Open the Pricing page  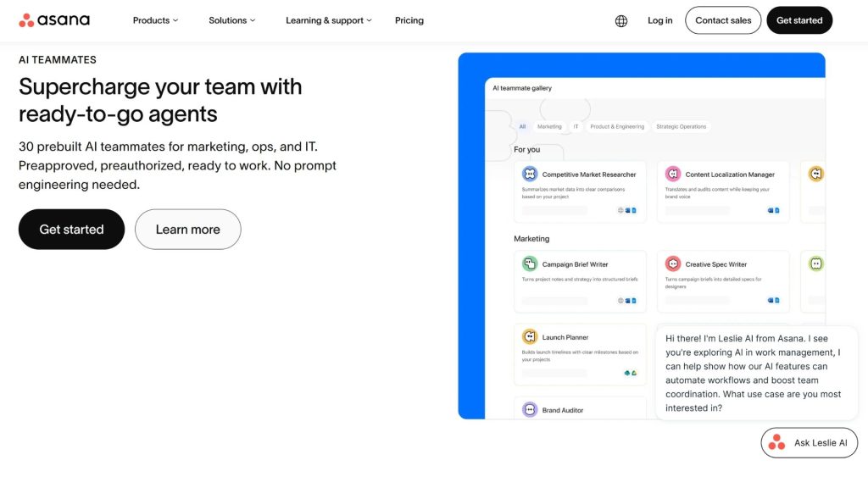tap(409, 20)
